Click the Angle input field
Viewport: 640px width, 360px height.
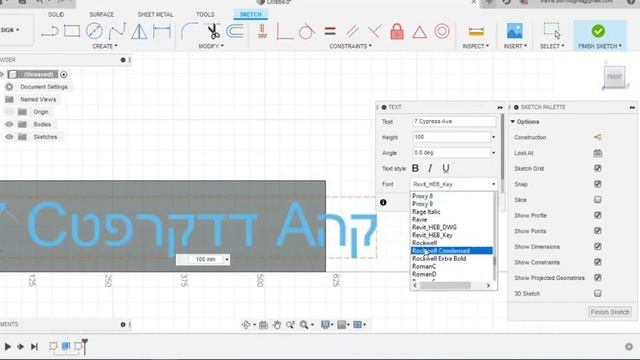click(x=451, y=153)
